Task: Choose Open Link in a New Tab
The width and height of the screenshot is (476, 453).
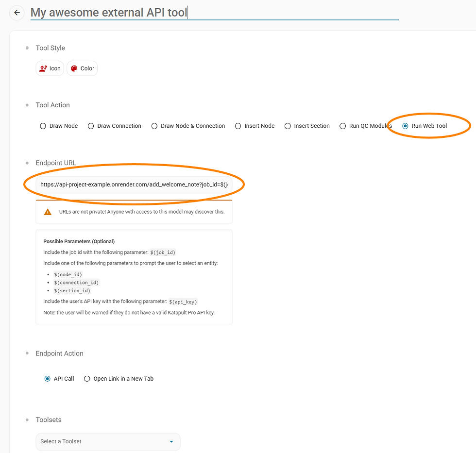Action: [119, 379]
